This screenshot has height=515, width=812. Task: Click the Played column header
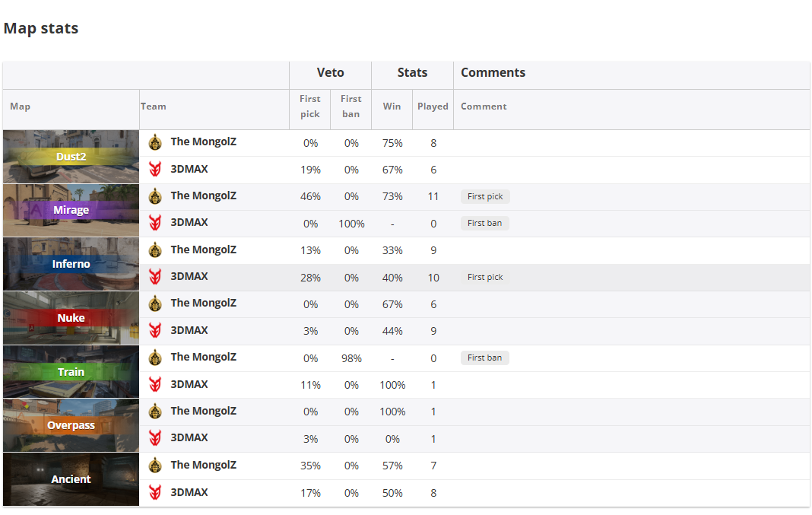tap(433, 106)
